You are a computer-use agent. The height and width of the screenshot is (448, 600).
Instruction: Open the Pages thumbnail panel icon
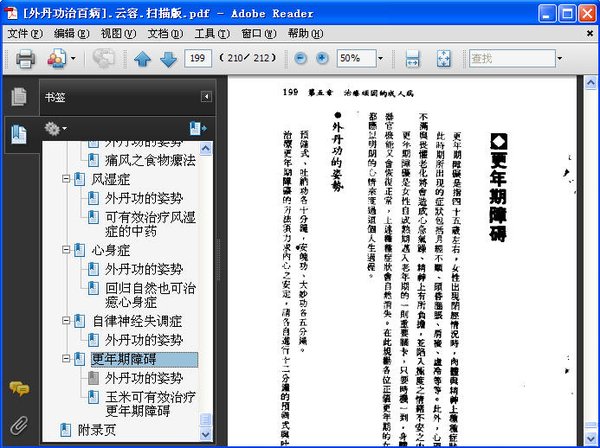[19, 96]
